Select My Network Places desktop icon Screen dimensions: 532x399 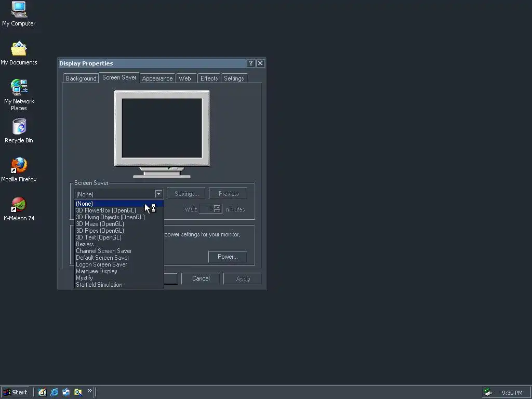(19, 95)
